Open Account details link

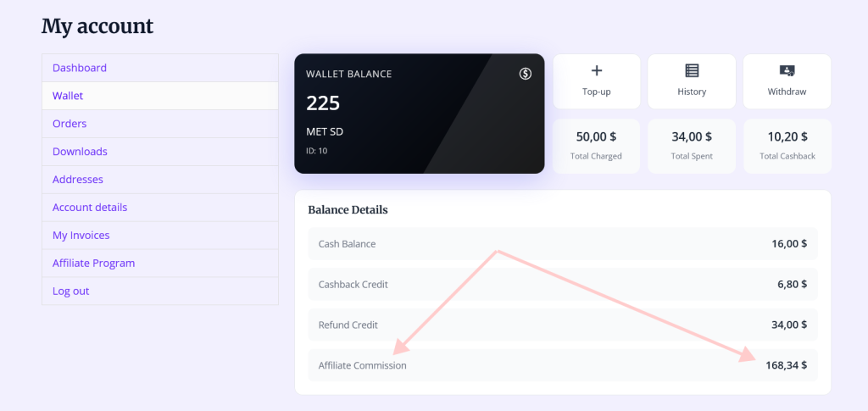(x=90, y=208)
